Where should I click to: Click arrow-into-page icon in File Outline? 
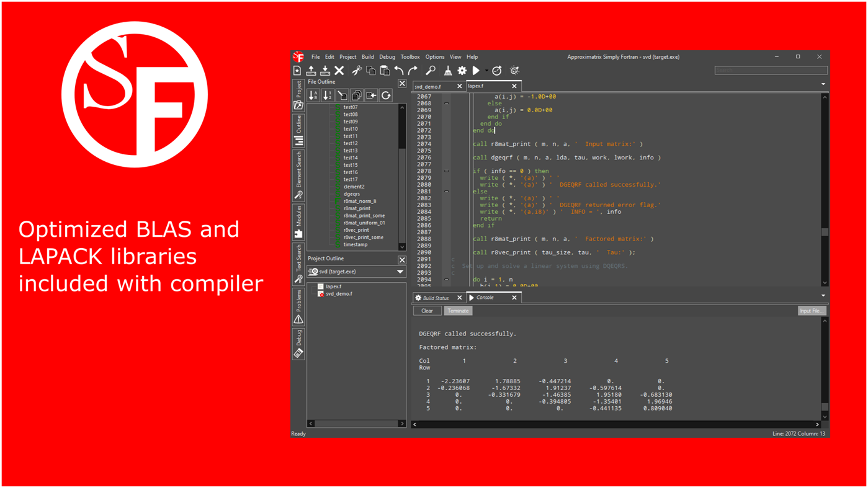[371, 95]
